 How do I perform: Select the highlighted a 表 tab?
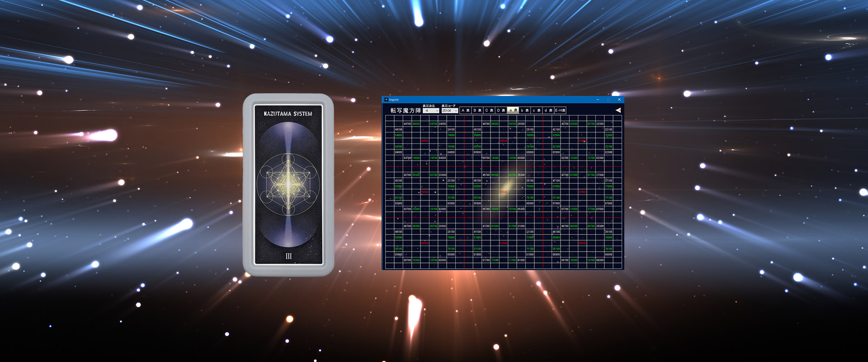(x=513, y=110)
